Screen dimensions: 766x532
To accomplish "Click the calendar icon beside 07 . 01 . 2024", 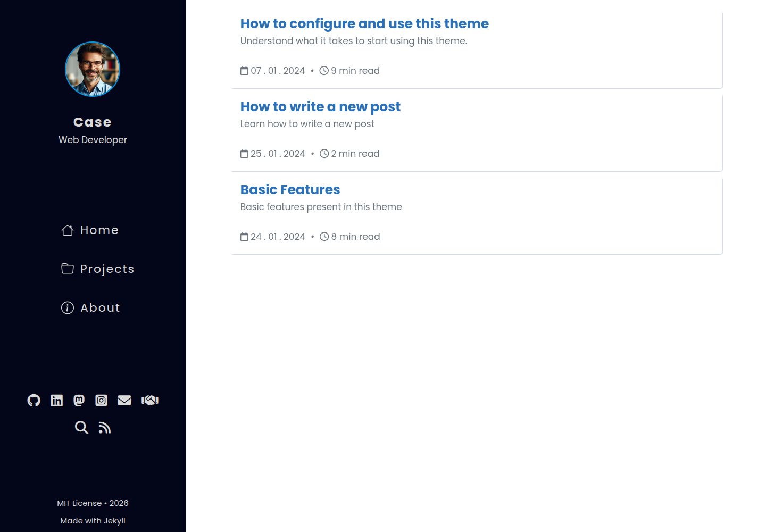I will click(244, 71).
